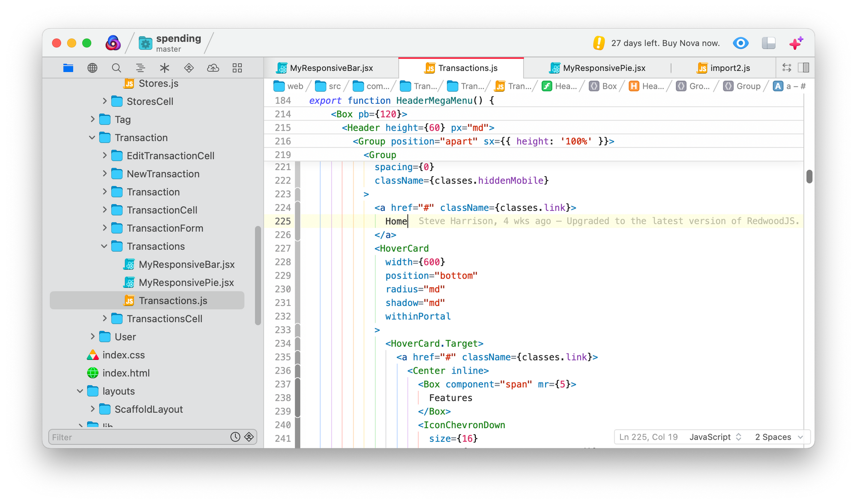Switch to the Transactions.js tab
Screen dimensions: 857x504
[x=461, y=68]
